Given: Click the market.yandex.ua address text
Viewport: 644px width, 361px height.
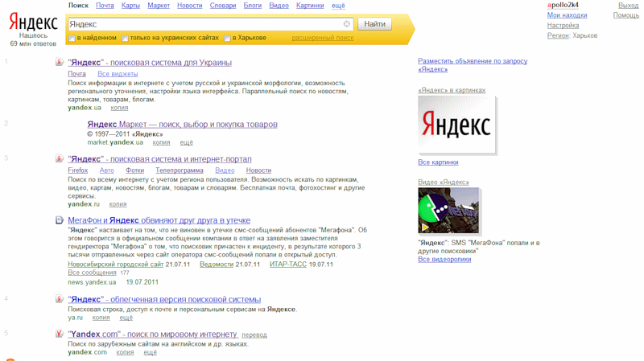Looking at the screenshot, I should [115, 142].
